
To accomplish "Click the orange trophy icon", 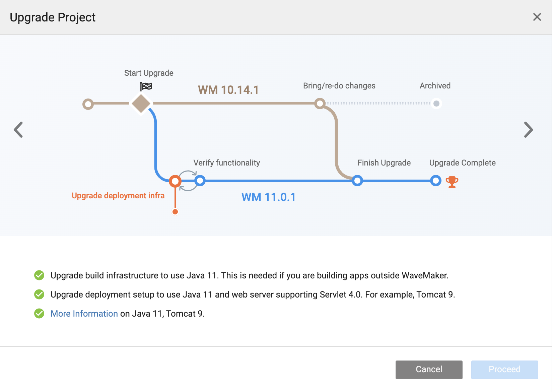I will tap(452, 182).
